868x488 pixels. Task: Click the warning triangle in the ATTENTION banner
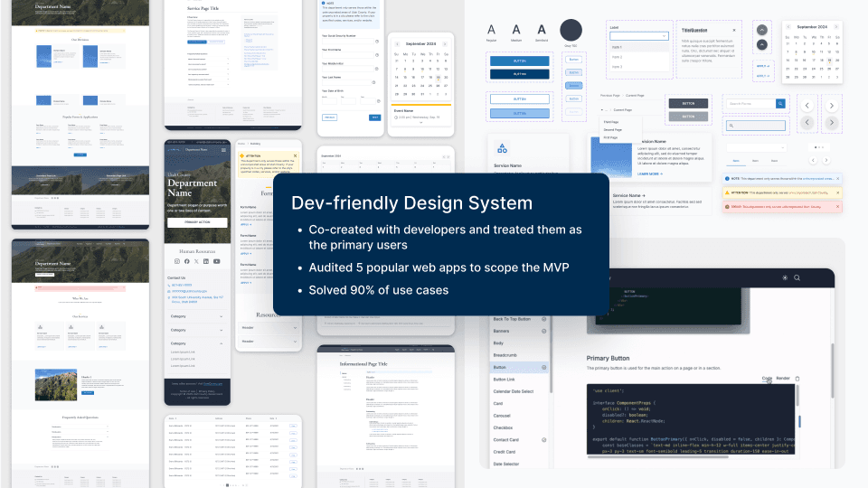click(727, 192)
